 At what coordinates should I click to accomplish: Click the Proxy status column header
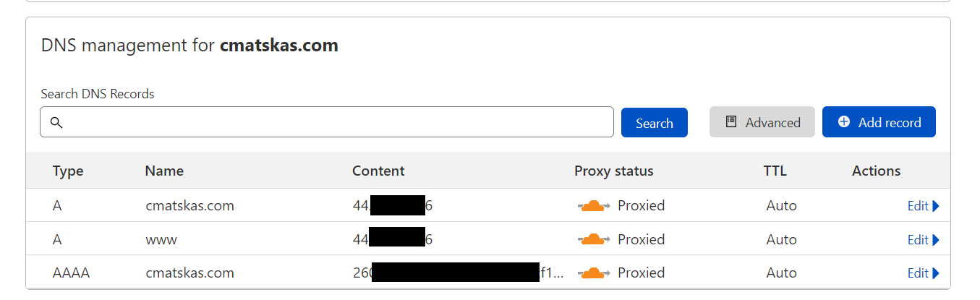click(x=614, y=171)
